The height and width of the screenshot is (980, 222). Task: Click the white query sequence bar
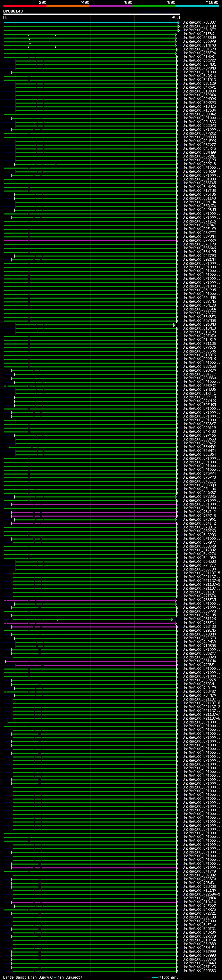(x=92, y=14)
